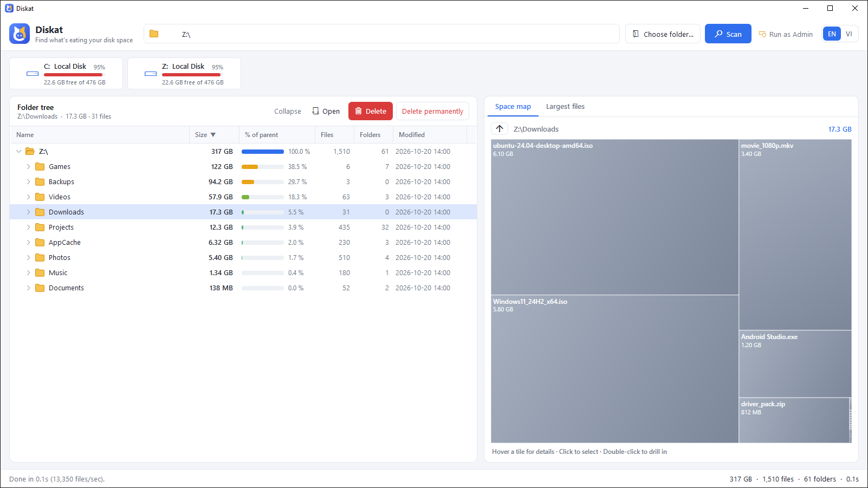Click the Backups folder icon
This screenshot has width=868, height=488.
tap(40, 181)
